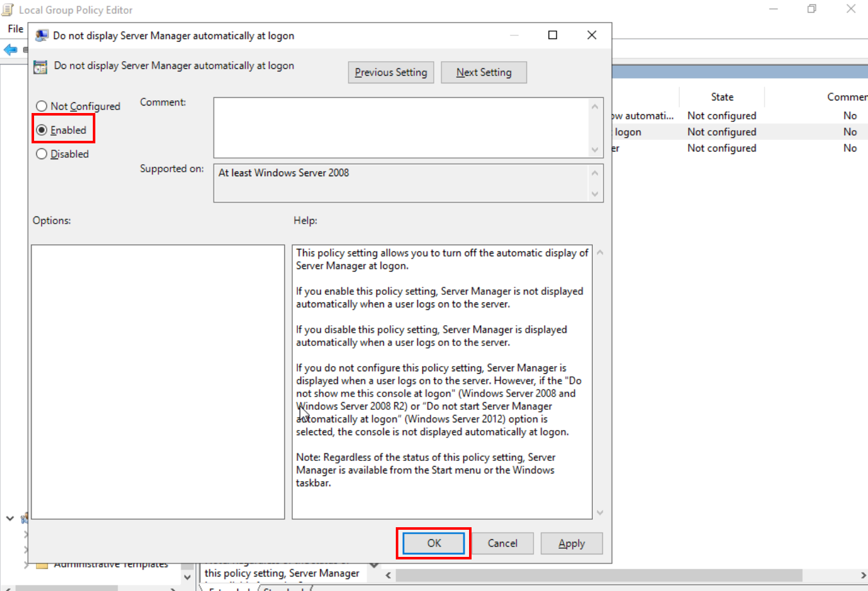Click the dialog title bar computer icon
The height and width of the screenshot is (591, 868).
point(42,35)
